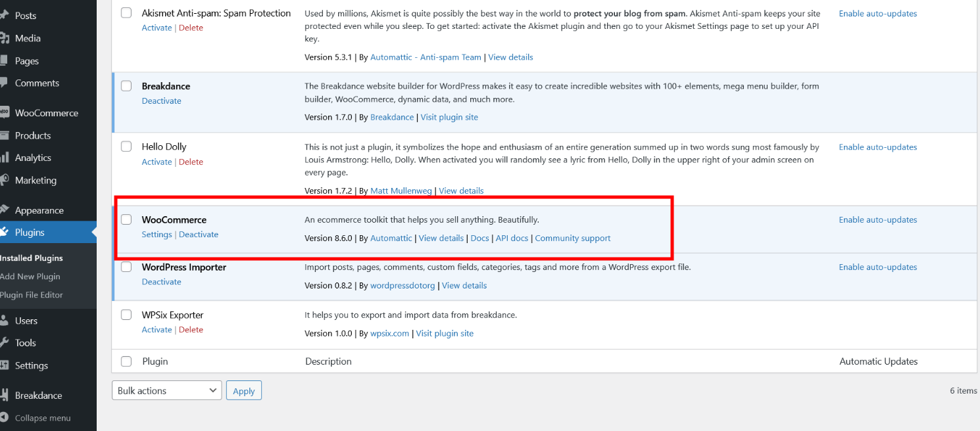Open the Comments menu
The width and height of the screenshot is (980, 431).
(x=37, y=83)
